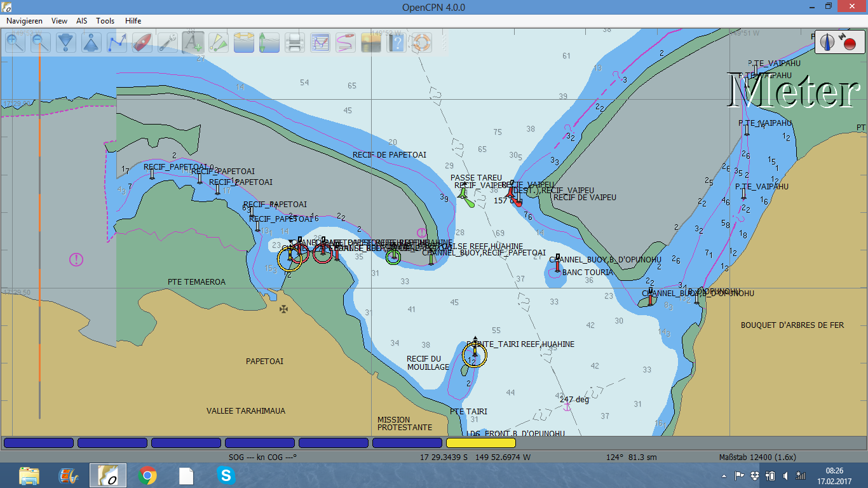Toggle track recording with the pink track icon
Screen dimensions: 868x488
point(345,43)
